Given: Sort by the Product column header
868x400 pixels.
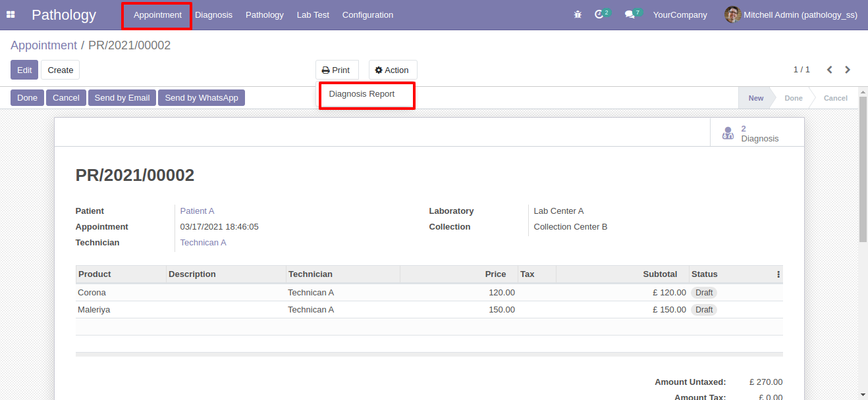Looking at the screenshot, I should coord(121,274).
